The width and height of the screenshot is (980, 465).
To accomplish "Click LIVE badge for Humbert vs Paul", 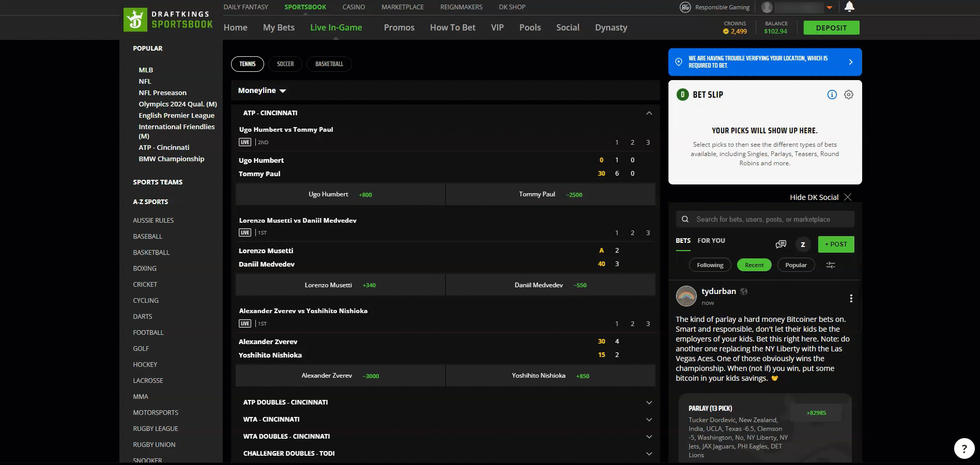I will tap(245, 142).
